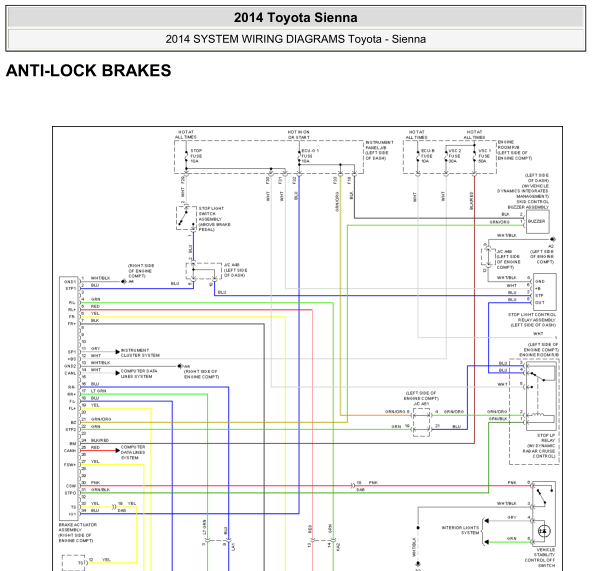Click the 'BUZZER' component box
Screen dimensions: 602x571
click(537, 222)
